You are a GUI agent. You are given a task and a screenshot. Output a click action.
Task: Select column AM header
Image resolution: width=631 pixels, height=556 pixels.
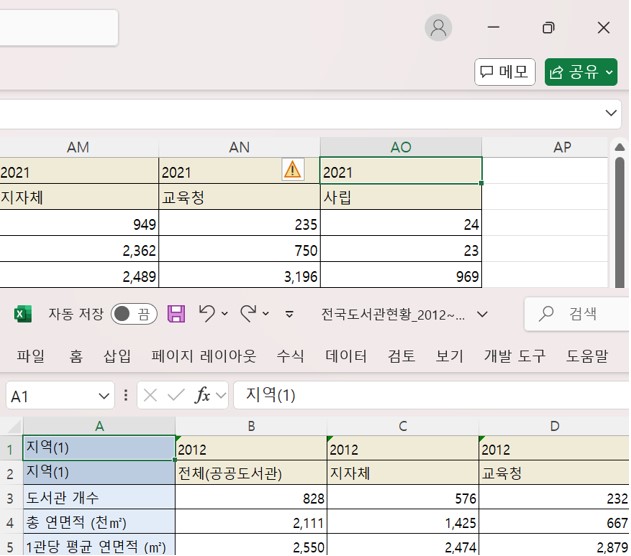pyautogui.click(x=78, y=147)
